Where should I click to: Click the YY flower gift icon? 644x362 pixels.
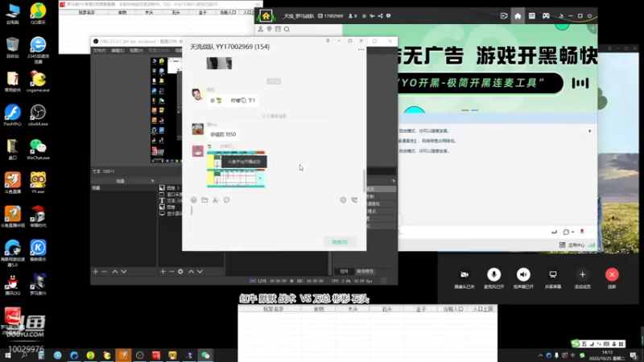pyautogui.click(x=582, y=232)
